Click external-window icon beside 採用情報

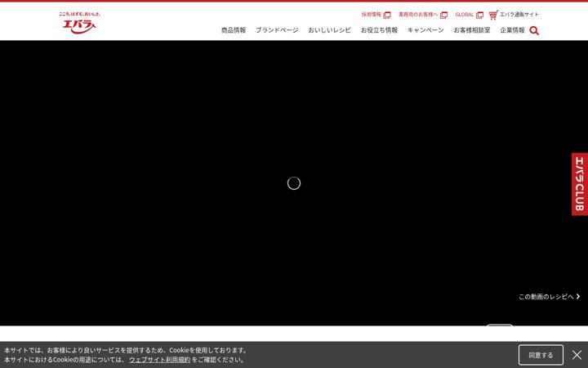click(x=387, y=15)
